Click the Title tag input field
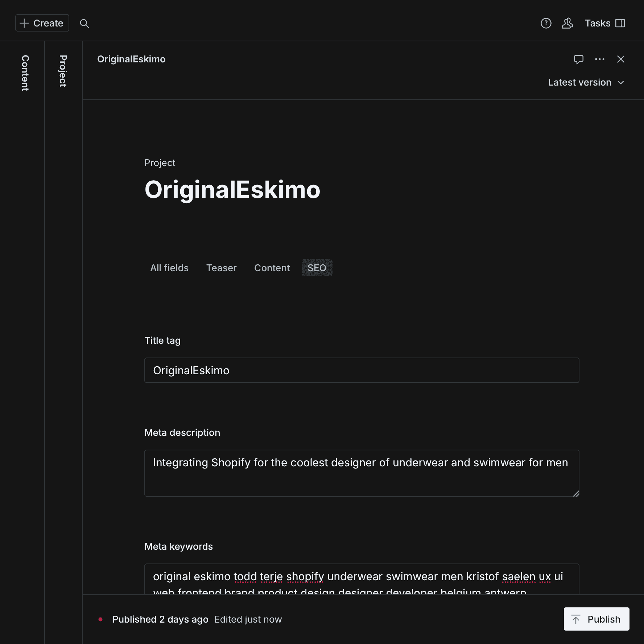This screenshot has width=644, height=644. pos(362,370)
